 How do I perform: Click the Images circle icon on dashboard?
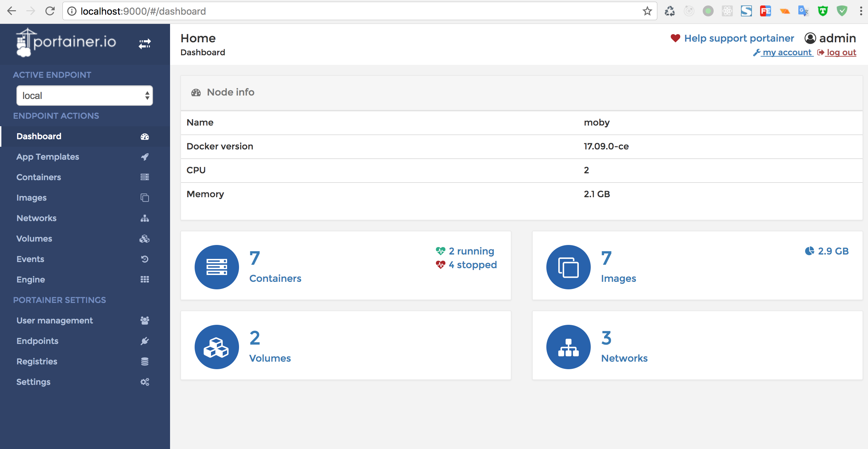(568, 267)
